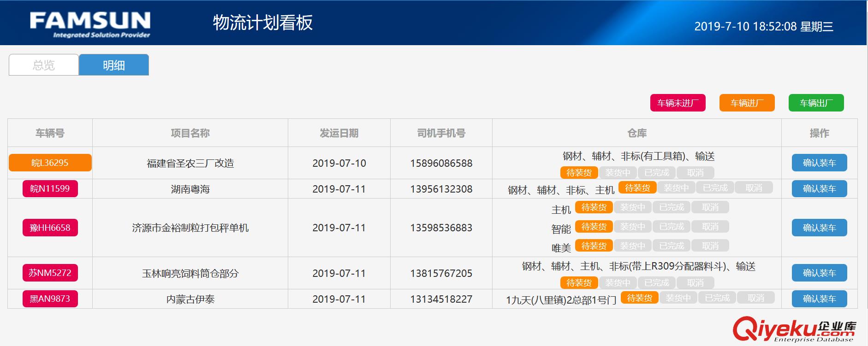Set 取消 status for 湖南粤海 row
This screenshot has width=868, height=346.
tap(754, 188)
